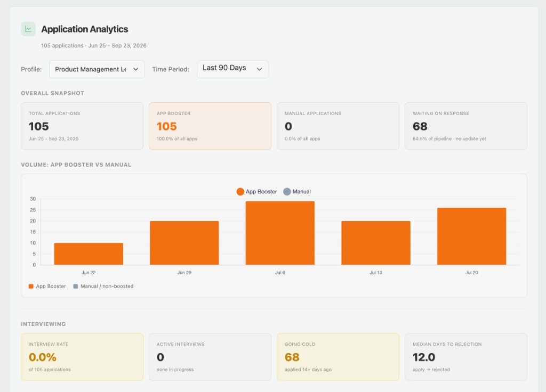Select the Total Applications card

(82, 126)
